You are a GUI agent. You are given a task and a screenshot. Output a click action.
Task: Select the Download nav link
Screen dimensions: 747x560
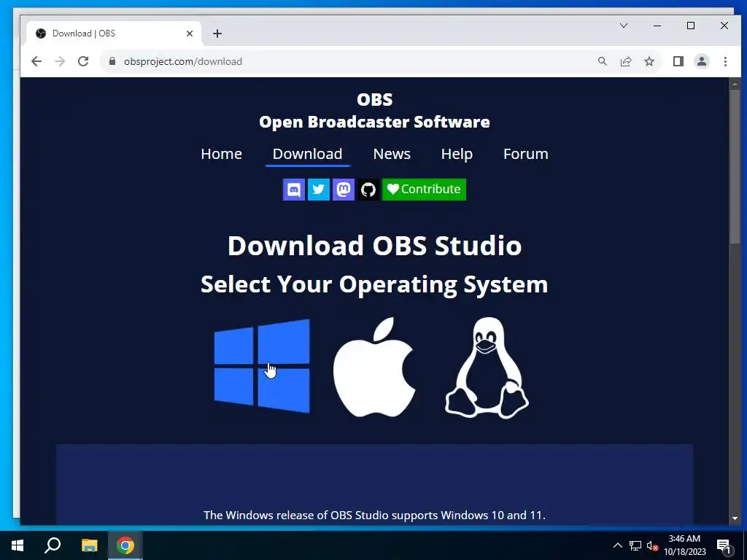coord(307,154)
